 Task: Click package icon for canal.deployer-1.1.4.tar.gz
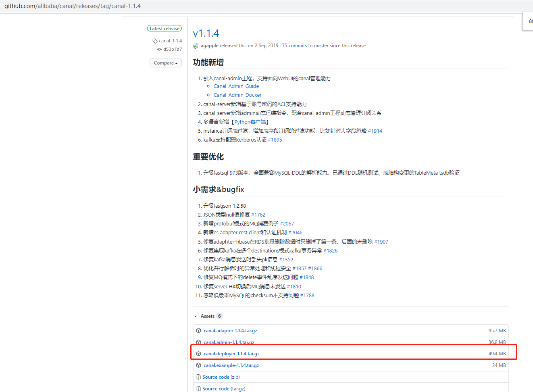(x=198, y=354)
